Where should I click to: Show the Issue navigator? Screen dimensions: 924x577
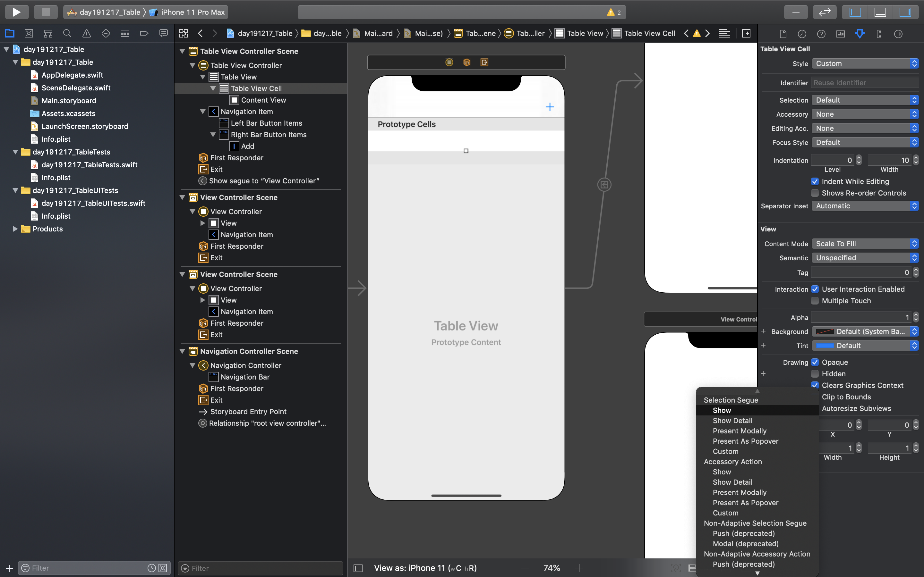[x=87, y=34]
